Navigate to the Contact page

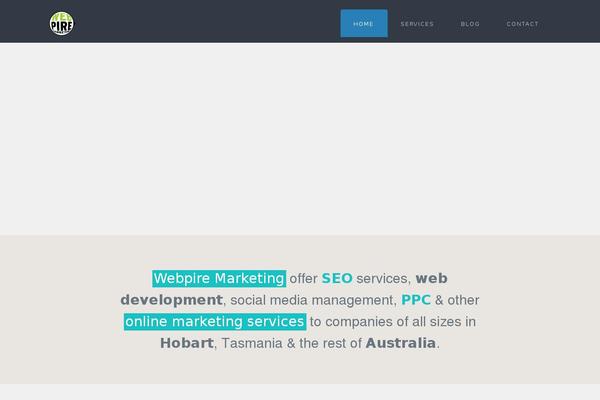522,24
